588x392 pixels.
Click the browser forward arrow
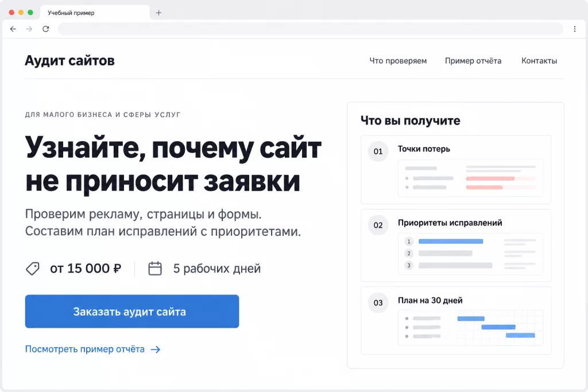click(x=29, y=29)
